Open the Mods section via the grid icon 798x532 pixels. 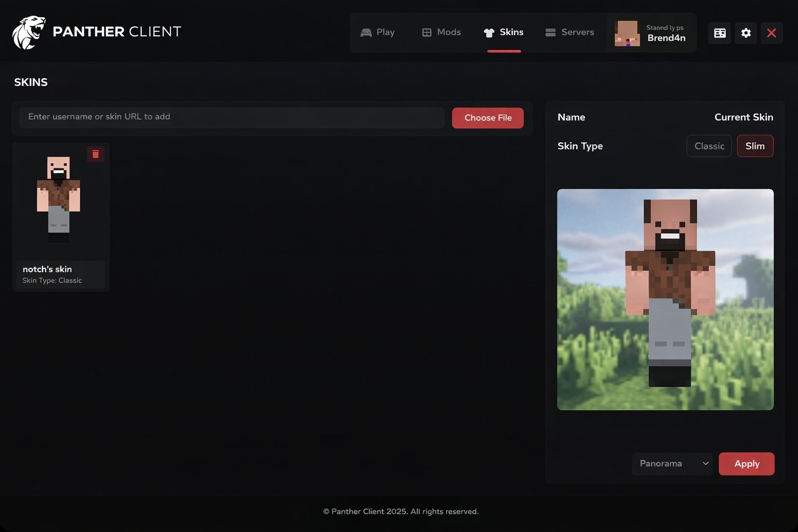point(426,32)
